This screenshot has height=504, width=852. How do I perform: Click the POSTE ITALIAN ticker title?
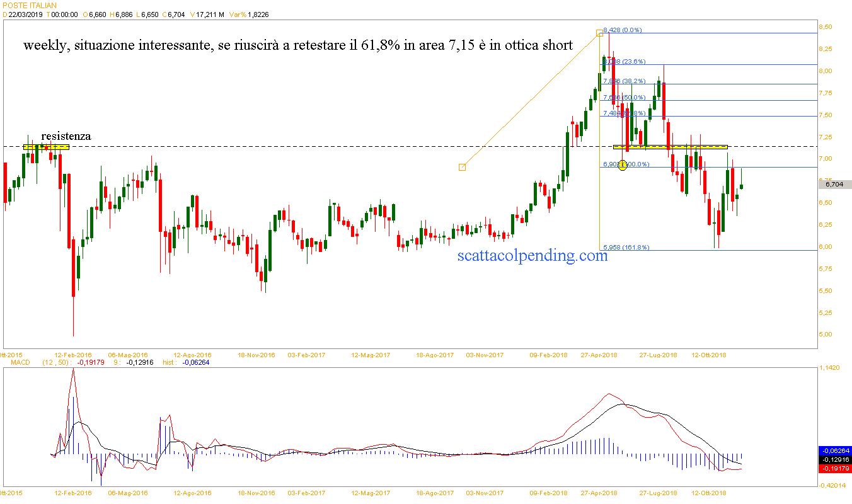click(29, 5)
